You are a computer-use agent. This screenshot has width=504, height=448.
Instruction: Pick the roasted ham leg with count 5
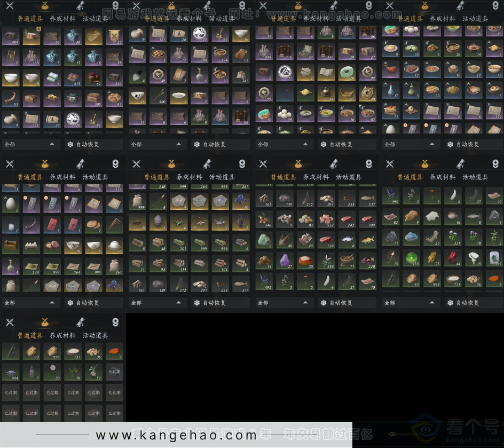pos(391,69)
